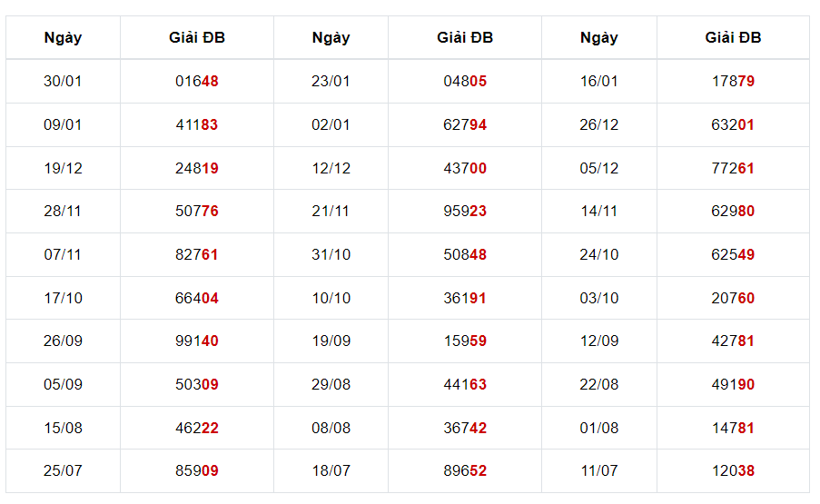Image resolution: width=820 pixels, height=504 pixels.
Task: Click the prize number 46222
Action: tap(197, 428)
